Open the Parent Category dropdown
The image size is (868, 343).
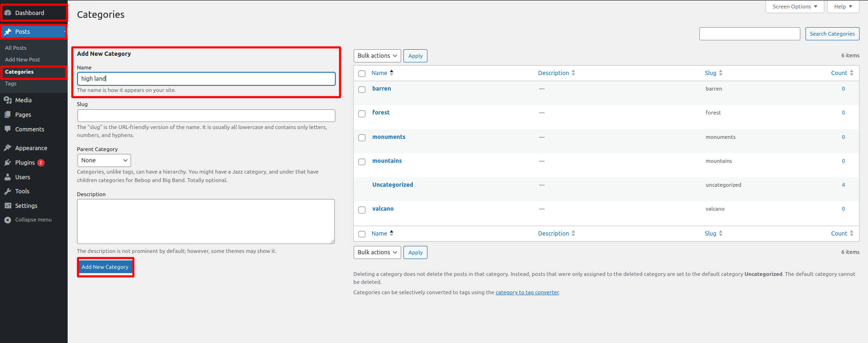click(104, 160)
